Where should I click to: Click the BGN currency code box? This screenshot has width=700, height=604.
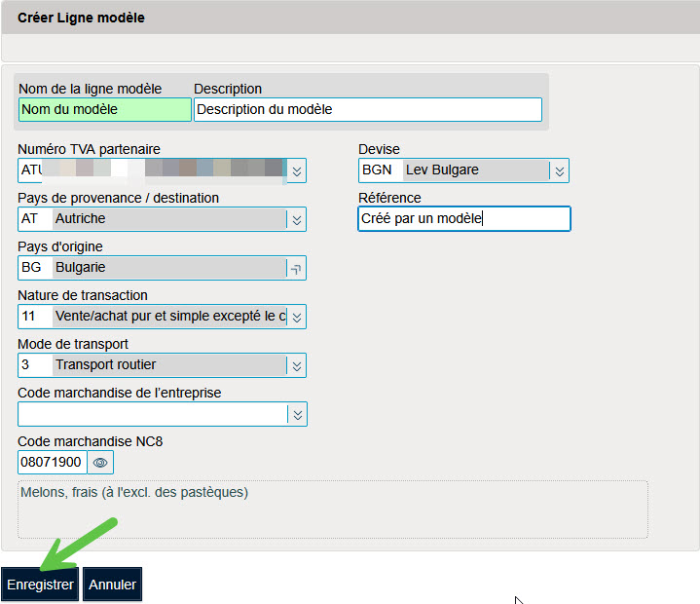(381, 170)
